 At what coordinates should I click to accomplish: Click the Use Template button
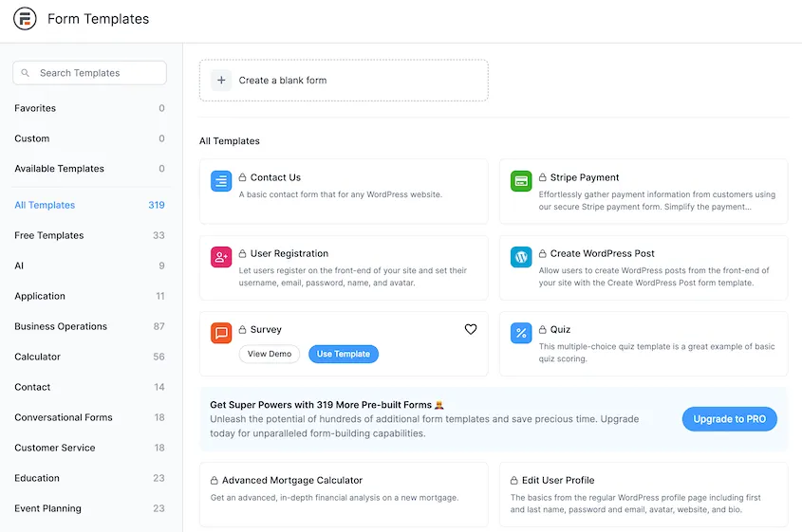[x=344, y=354]
